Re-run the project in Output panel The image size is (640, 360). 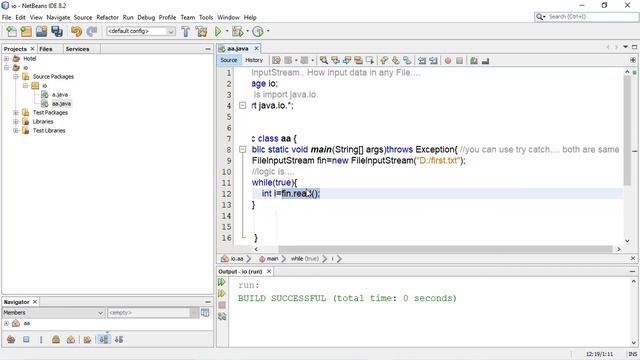click(x=222, y=282)
